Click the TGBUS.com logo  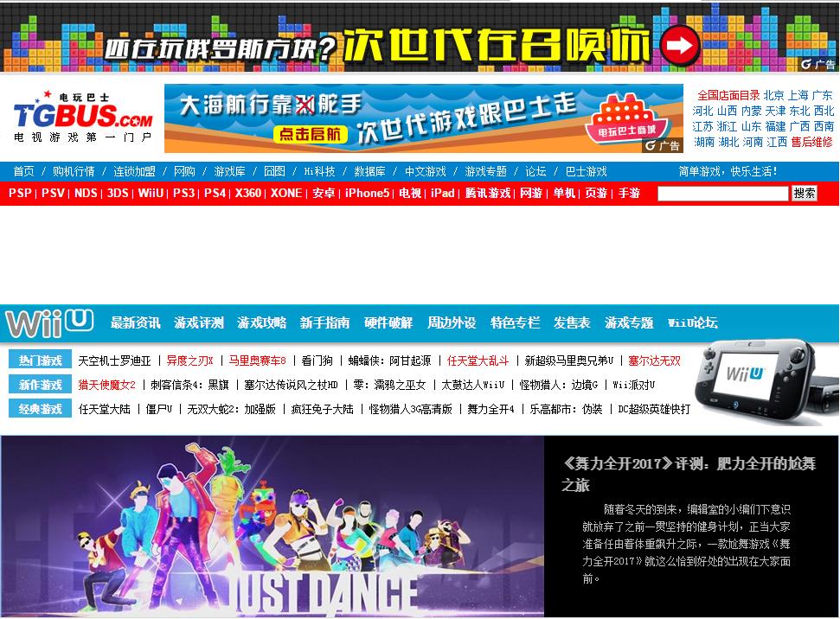point(83,118)
